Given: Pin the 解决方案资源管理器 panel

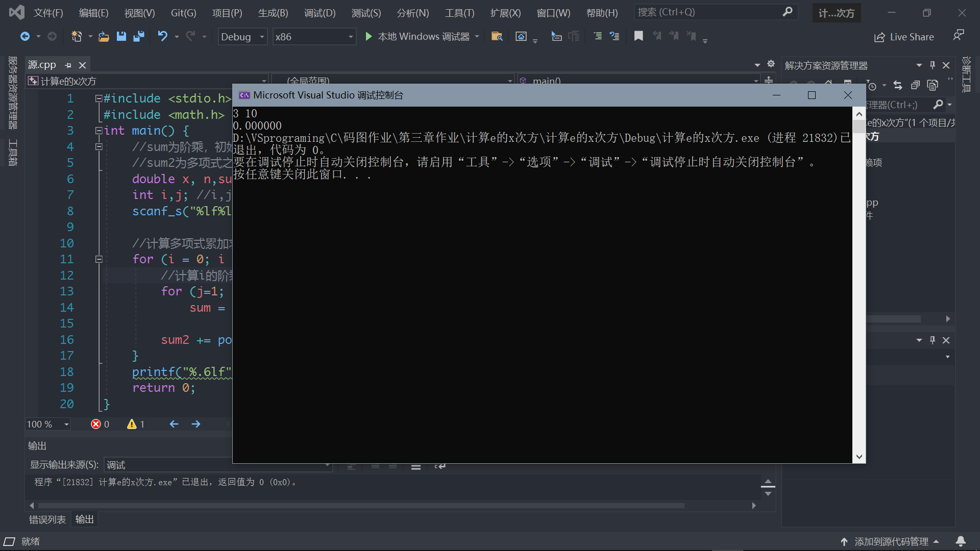Looking at the screenshot, I should tap(933, 65).
